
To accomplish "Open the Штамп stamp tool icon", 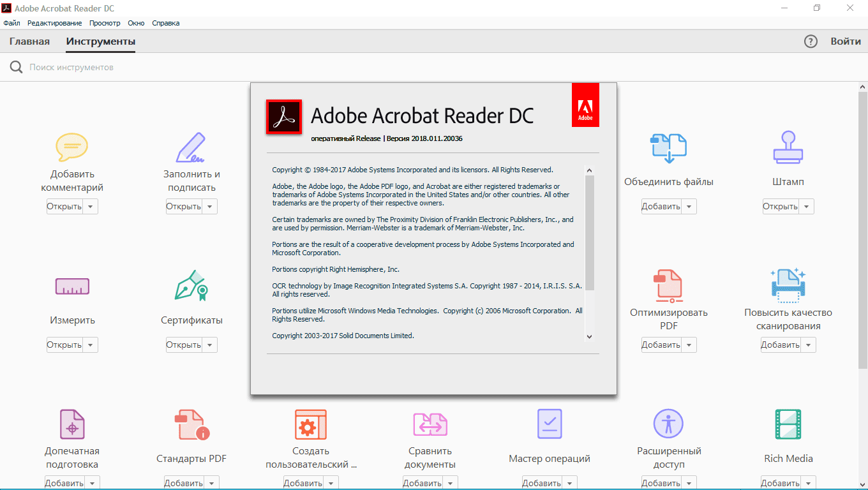I will coord(788,148).
